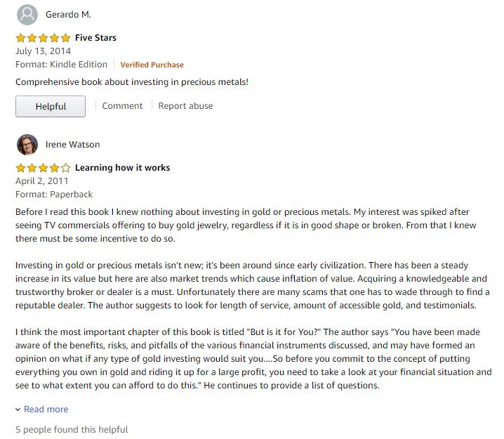Click the Report abuse link
Viewport: 504px width, 439px height.
click(185, 106)
